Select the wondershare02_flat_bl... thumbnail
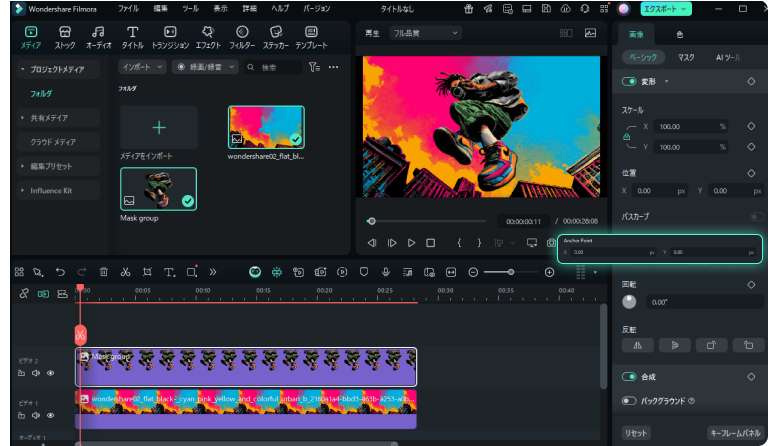 pyautogui.click(x=266, y=127)
